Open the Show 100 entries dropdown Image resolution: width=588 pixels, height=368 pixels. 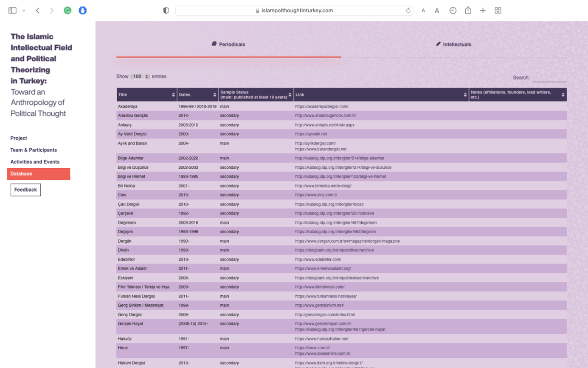[x=140, y=76]
